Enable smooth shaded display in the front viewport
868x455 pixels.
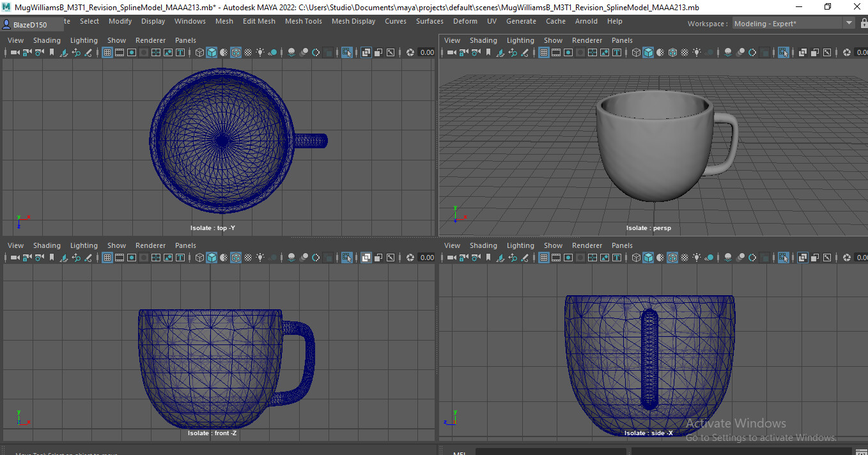212,258
